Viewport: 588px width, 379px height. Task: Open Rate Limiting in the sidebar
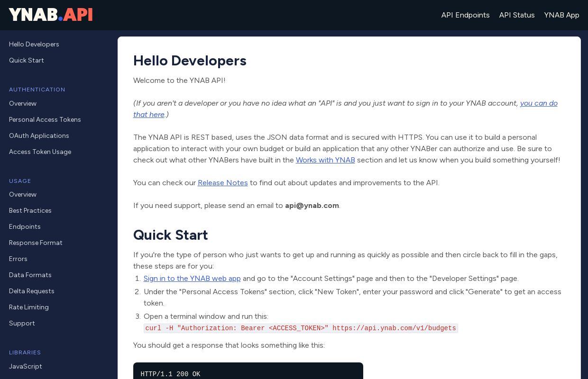(29, 307)
